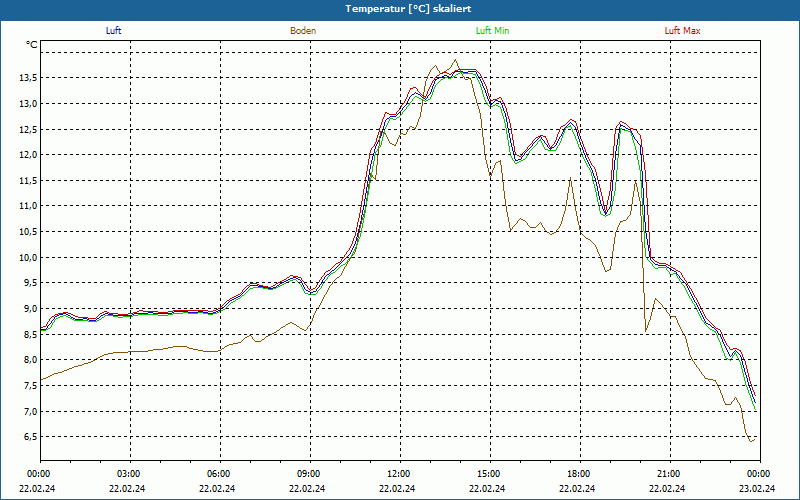Click the '22.02.24' date under 18:00
This screenshot has width=800, height=500.
577,488
